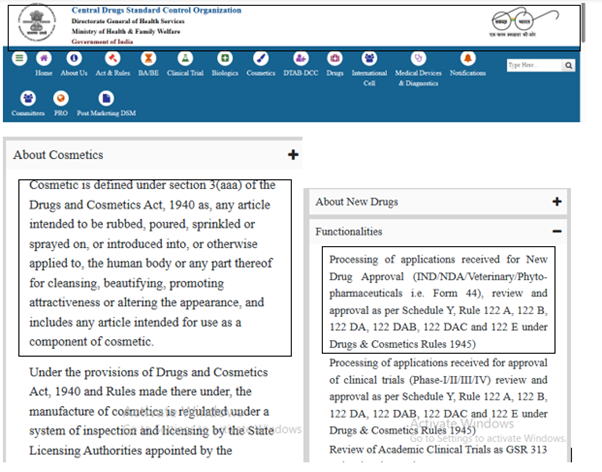Select the International Cell menu label
Image resolution: width=602 pixels, height=472 pixels.
pos(369,78)
